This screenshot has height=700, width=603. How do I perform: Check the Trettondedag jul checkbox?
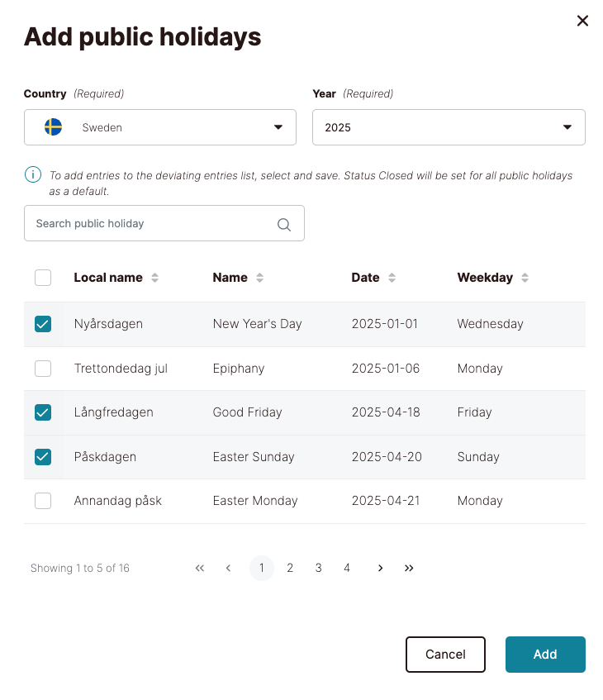pos(43,369)
